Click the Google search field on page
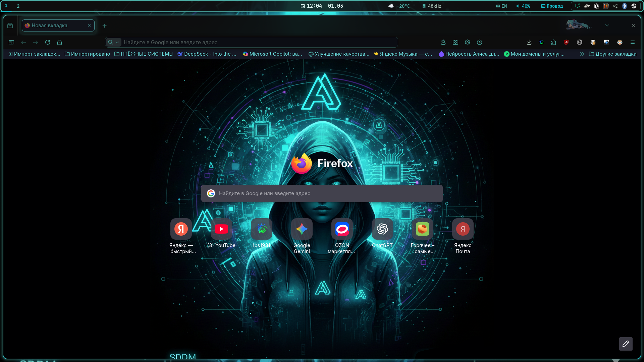This screenshot has width=644, height=362. [322, 193]
